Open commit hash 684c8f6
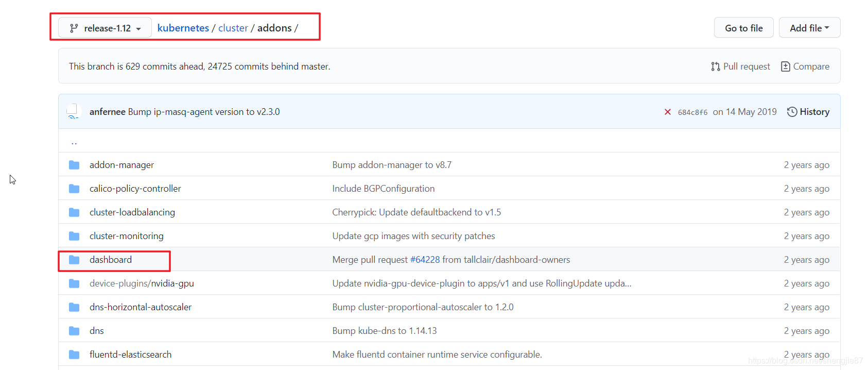This screenshot has width=868, height=370. click(692, 112)
